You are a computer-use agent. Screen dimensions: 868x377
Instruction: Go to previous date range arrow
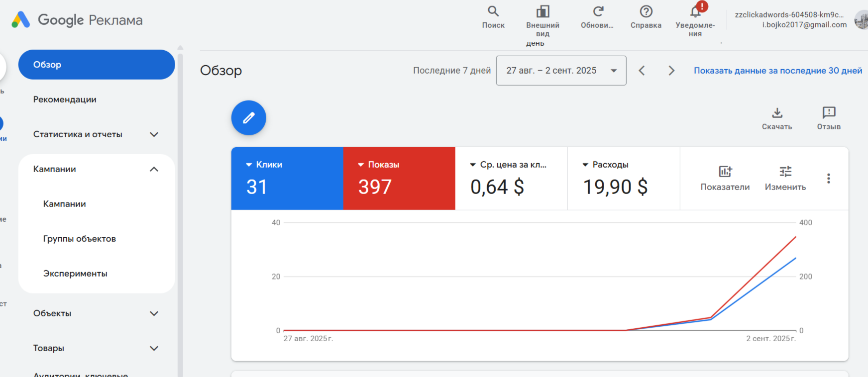pyautogui.click(x=642, y=71)
